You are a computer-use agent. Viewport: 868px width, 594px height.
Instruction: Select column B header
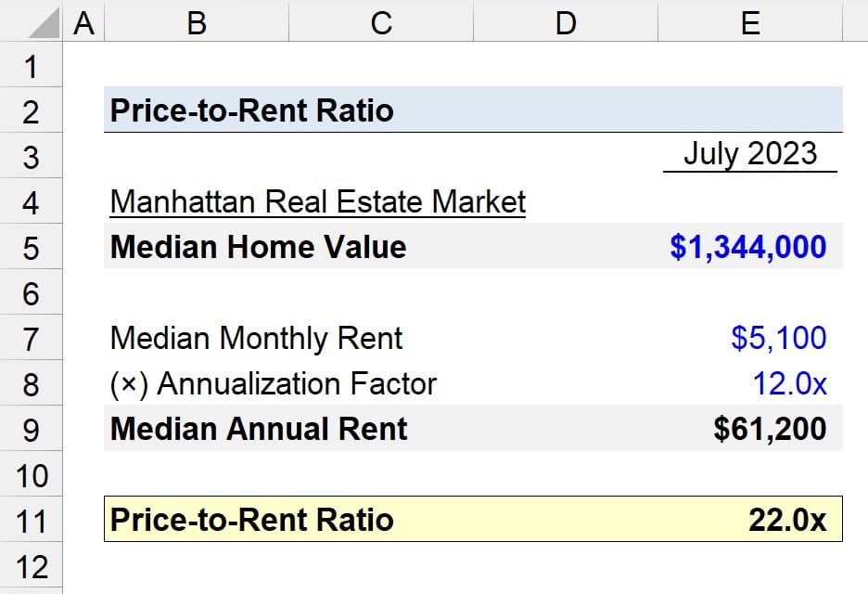click(197, 20)
